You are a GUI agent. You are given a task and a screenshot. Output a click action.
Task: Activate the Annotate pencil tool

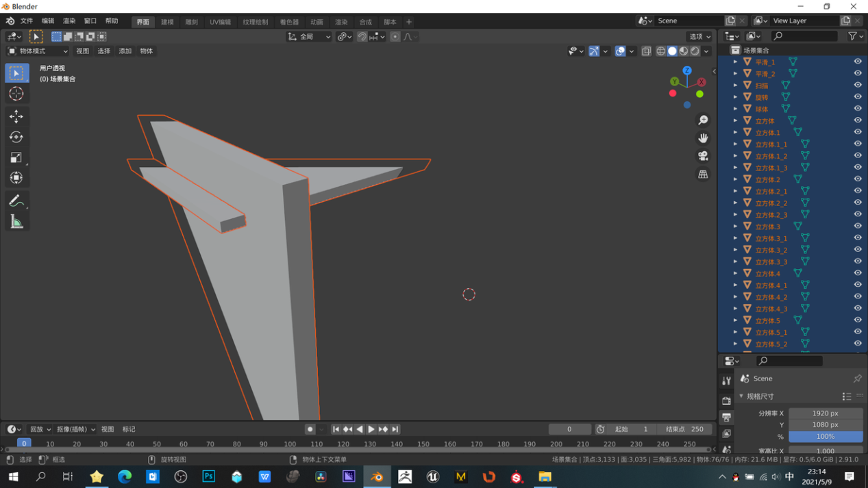click(x=16, y=201)
